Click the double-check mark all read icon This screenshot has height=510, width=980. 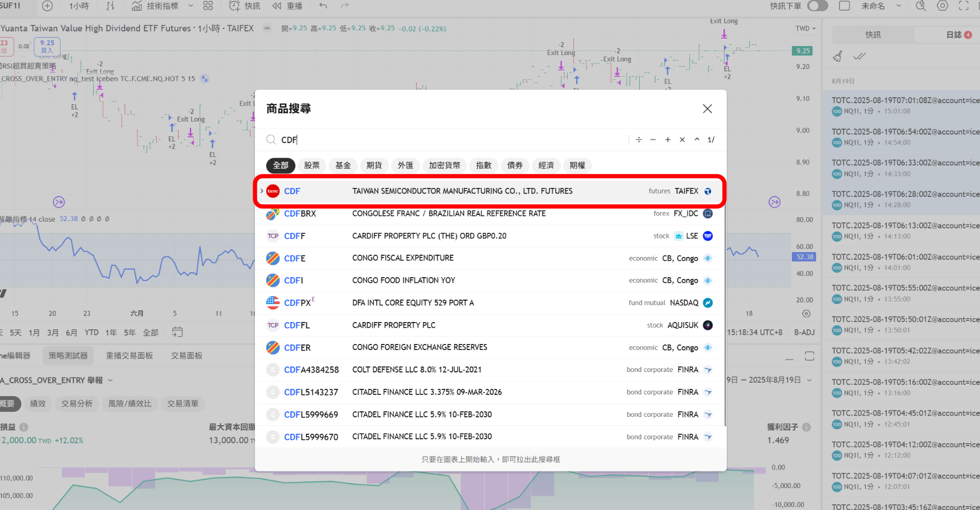859,56
